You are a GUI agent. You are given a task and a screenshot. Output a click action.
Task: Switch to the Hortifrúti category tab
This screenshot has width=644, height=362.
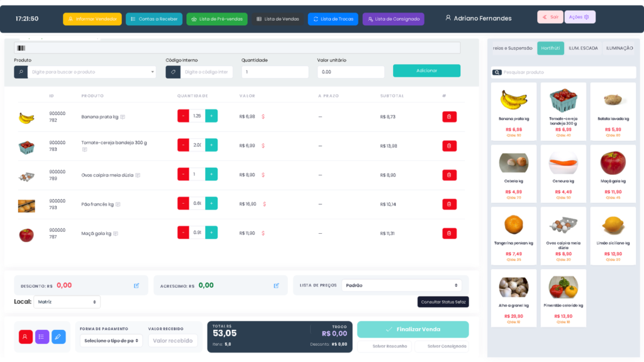[x=550, y=48]
